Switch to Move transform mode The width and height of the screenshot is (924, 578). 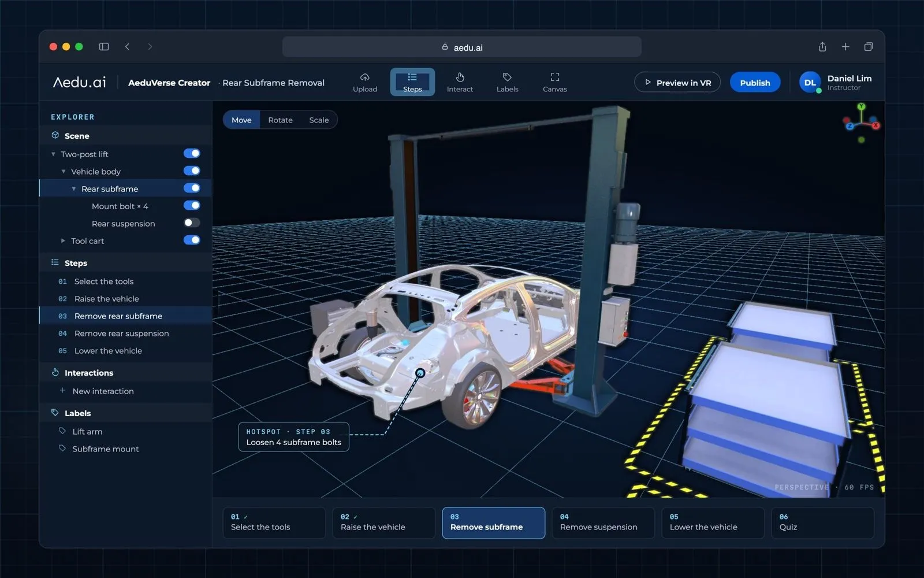pyautogui.click(x=241, y=120)
